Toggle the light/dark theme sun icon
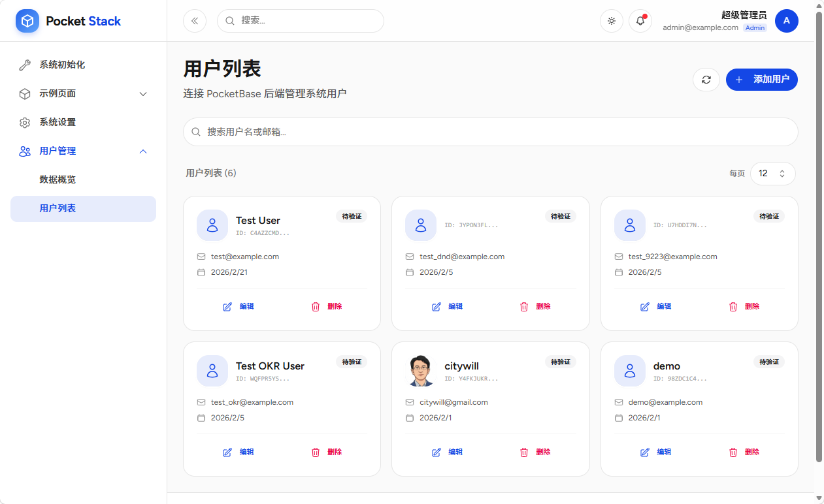824x504 pixels. pos(612,21)
